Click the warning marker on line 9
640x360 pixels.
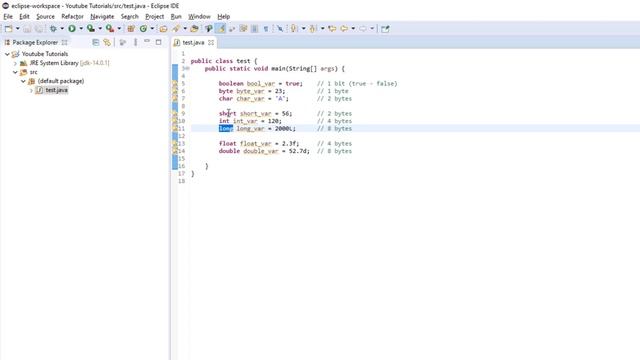(175, 113)
